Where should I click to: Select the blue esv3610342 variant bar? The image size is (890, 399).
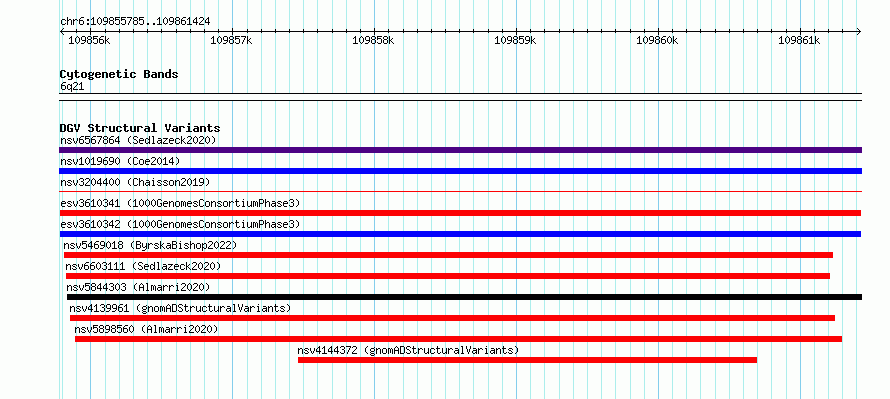pyautogui.click(x=460, y=234)
